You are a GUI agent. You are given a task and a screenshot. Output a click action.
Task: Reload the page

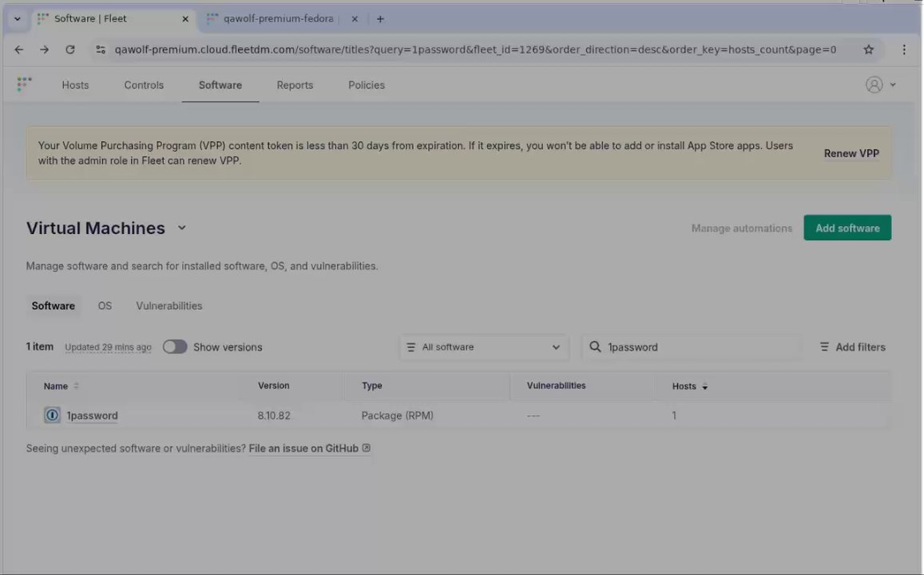(70, 50)
